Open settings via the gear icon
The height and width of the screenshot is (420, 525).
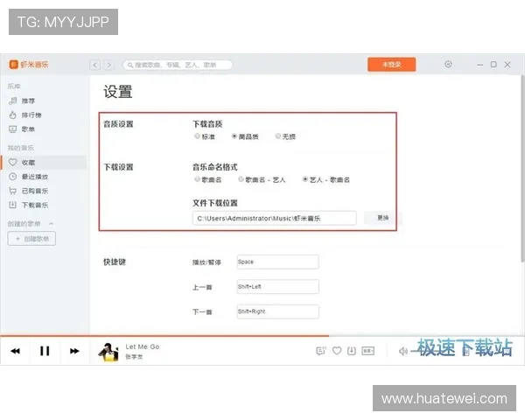pos(448,64)
